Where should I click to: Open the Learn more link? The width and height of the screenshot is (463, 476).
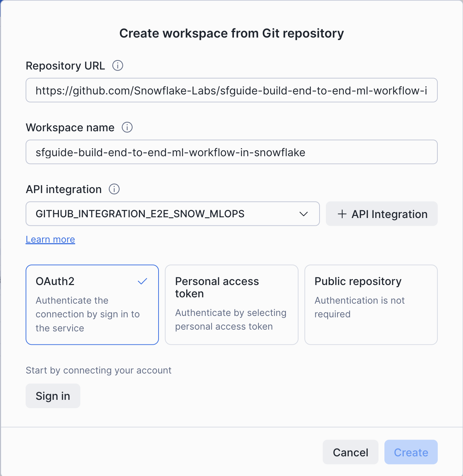[x=50, y=239]
